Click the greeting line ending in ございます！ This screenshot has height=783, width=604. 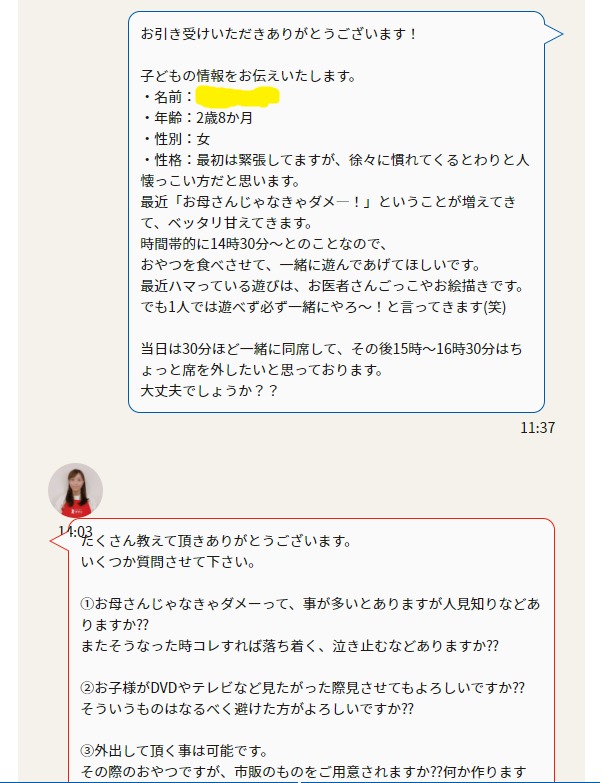point(279,34)
